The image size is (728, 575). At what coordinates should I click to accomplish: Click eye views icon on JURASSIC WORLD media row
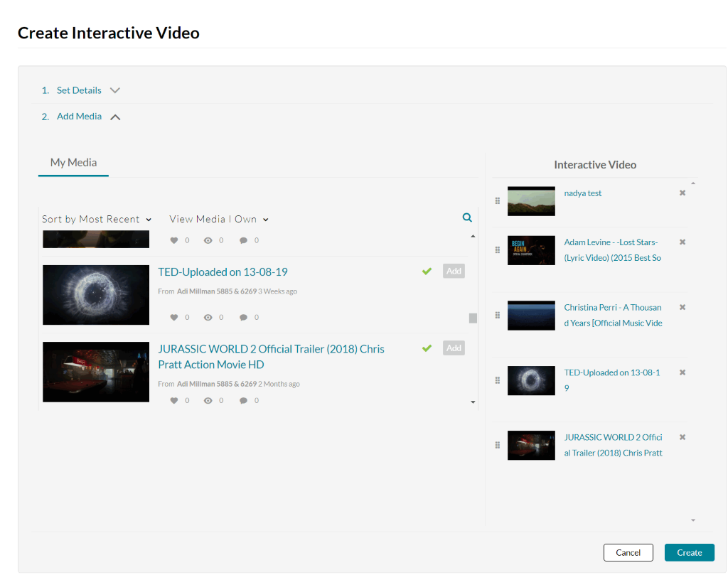click(x=208, y=400)
